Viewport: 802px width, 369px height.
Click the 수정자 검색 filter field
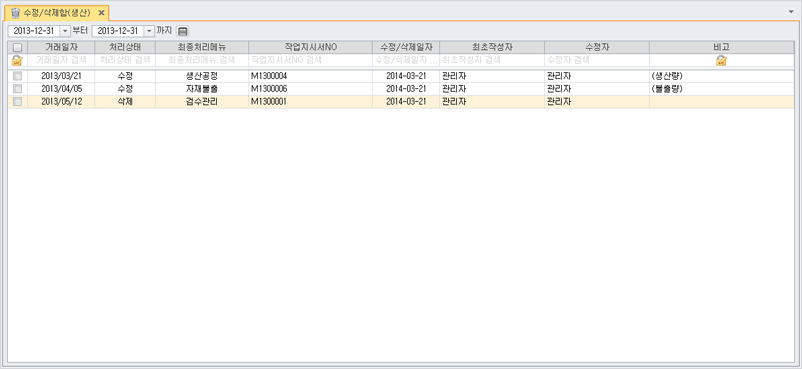click(x=597, y=60)
